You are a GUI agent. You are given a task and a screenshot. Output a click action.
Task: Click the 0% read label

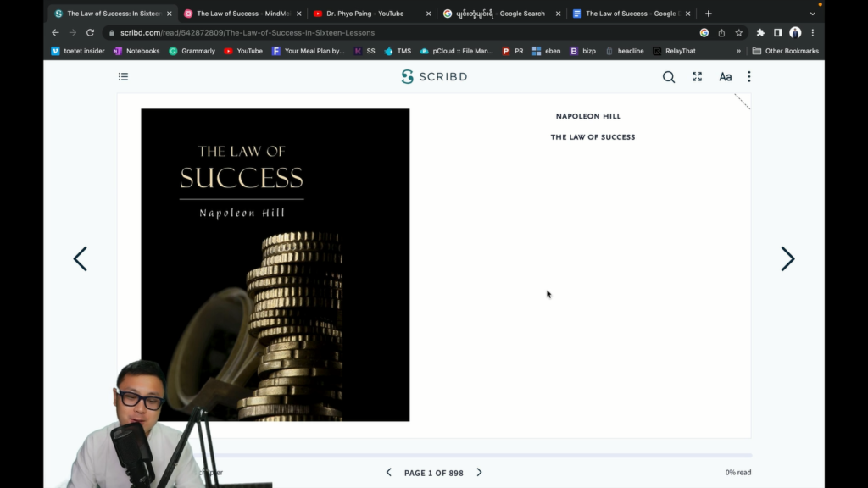738,473
